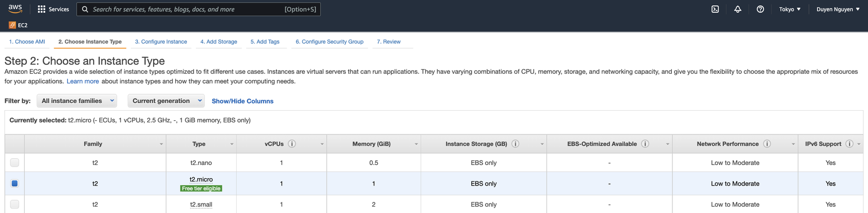868x213 pixels.
Task: Go to the Configure Instance step
Action: pos(161,42)
